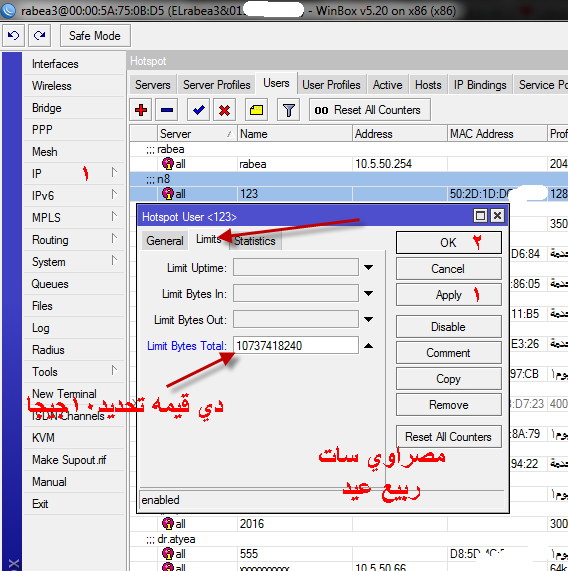The image size is (568, 571).
Task: Click user icon in 555 row
Action: (168, 554)
